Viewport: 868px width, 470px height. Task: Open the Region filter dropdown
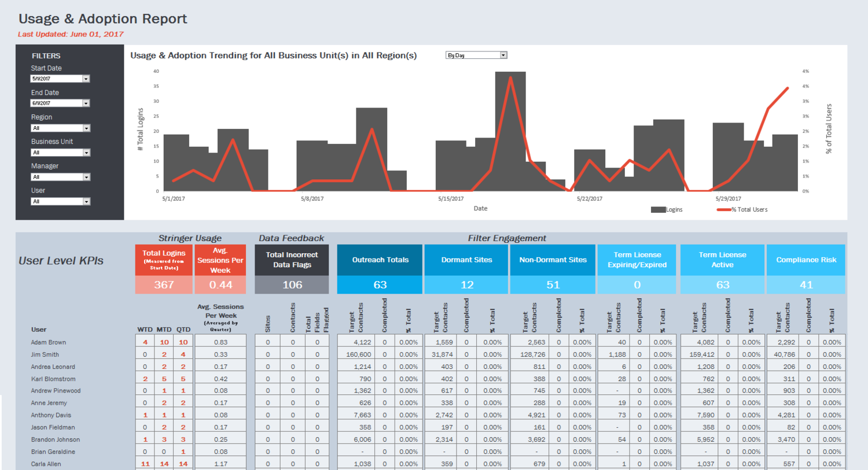coord(86,128)
